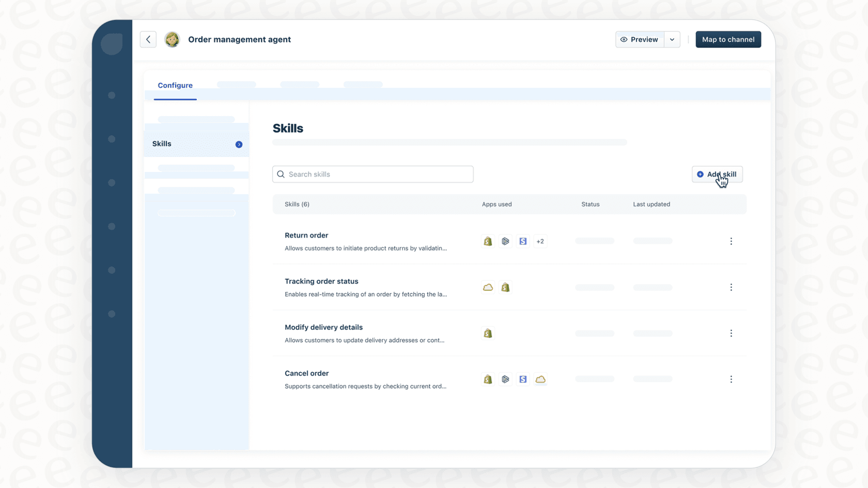The image size is (868, 488).
Task: Open the Cancel order skill
Action: coord(306,373)
